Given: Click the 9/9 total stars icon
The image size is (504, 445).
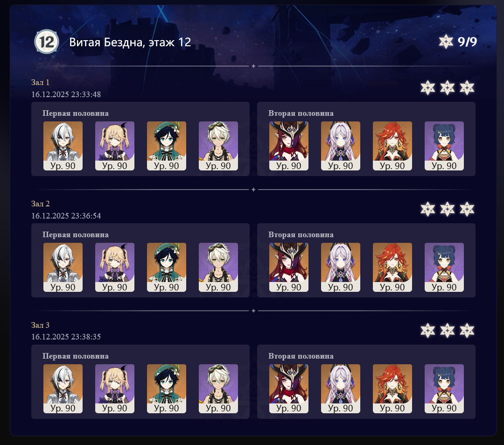Looking at the screenshot, I should (446, 42).
